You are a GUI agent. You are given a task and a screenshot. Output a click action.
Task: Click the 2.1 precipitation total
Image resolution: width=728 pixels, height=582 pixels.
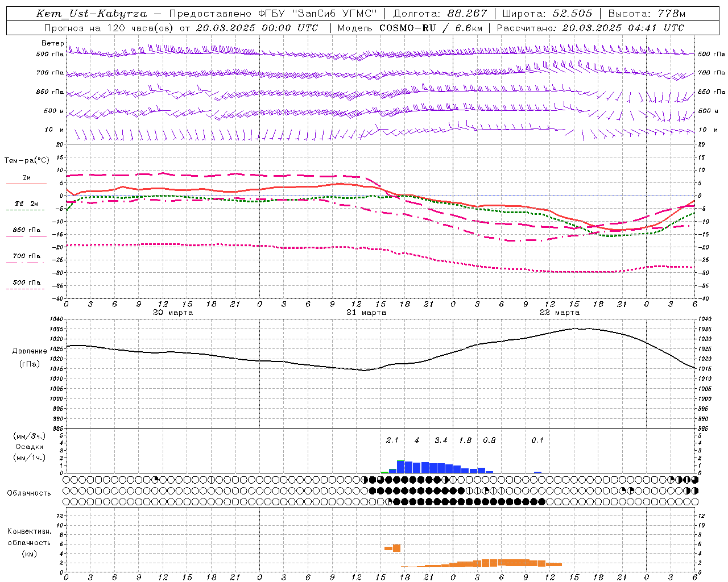point(392,440)
